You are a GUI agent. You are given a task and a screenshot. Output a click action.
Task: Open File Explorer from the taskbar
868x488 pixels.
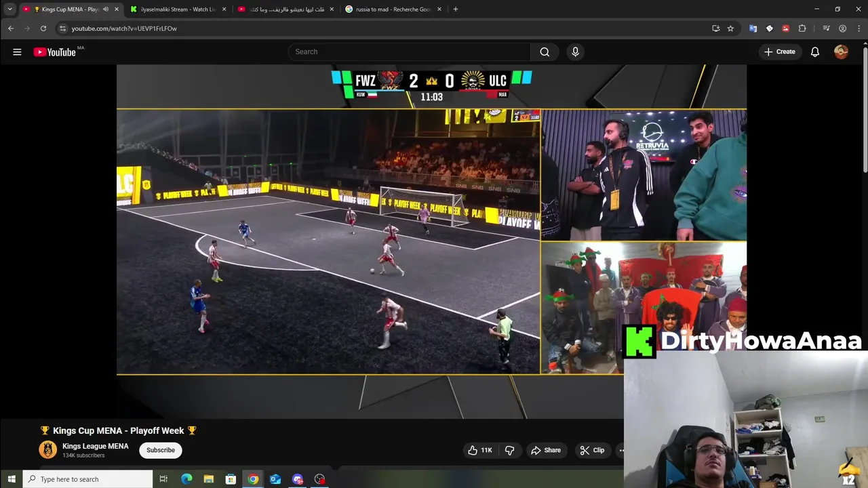click(x=209, y=479)
